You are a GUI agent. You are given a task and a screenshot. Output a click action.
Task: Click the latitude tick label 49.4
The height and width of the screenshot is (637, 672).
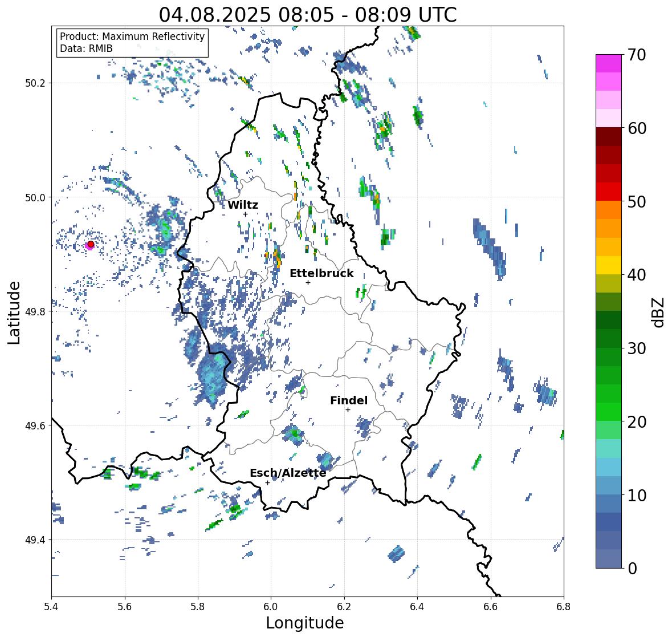click(35, 540)
